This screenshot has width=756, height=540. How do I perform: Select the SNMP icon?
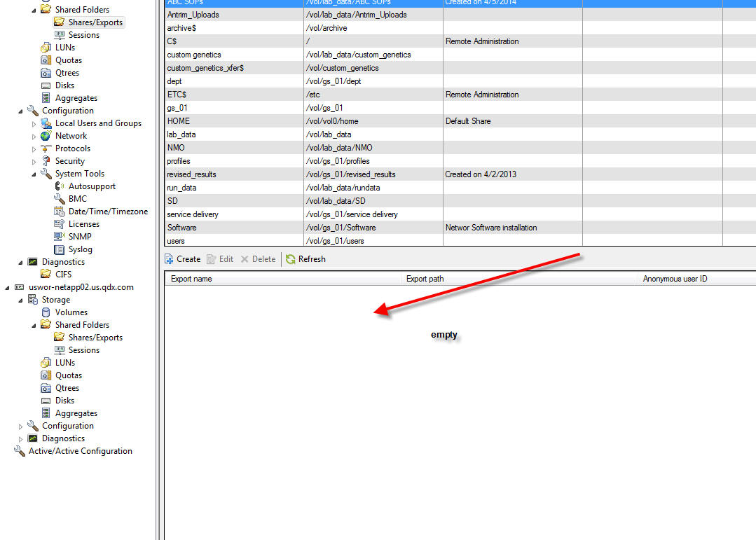(60, 237)
